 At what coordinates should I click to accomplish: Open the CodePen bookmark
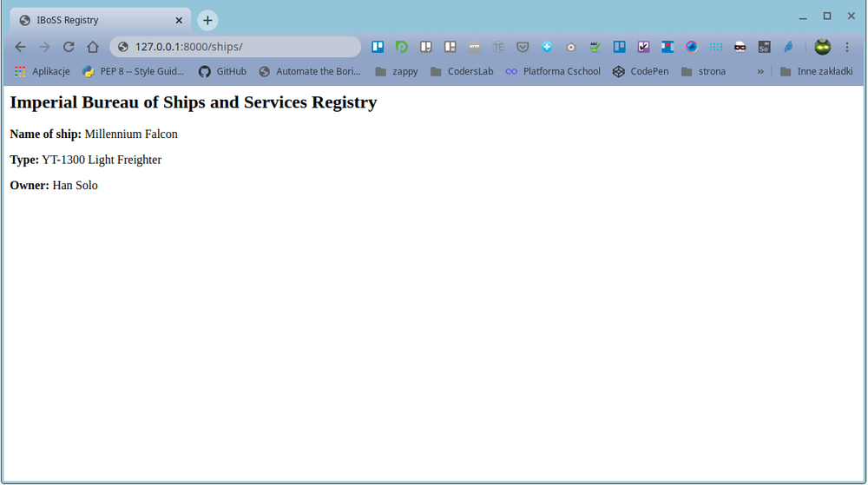[x=641, y=71]
